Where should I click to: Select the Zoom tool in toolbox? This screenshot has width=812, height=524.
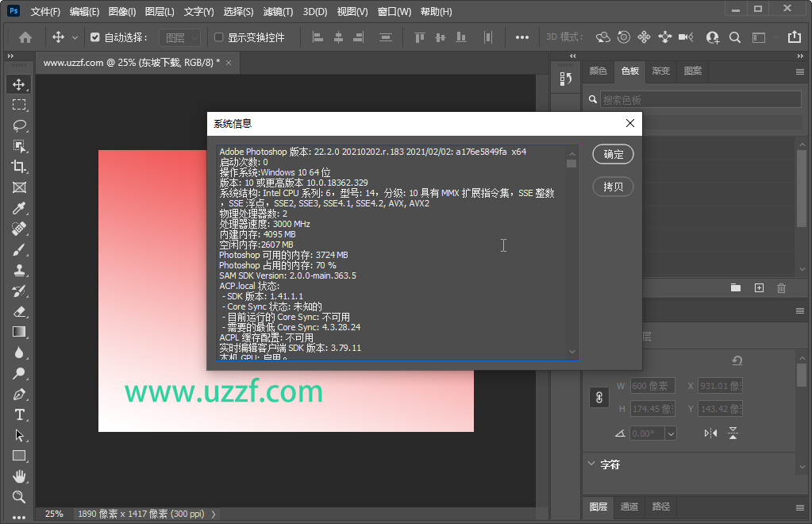tap(18, 497)
